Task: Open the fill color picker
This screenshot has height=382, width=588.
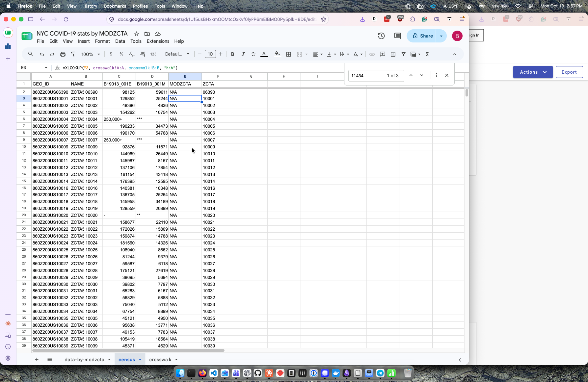Action: coord(277,54)
